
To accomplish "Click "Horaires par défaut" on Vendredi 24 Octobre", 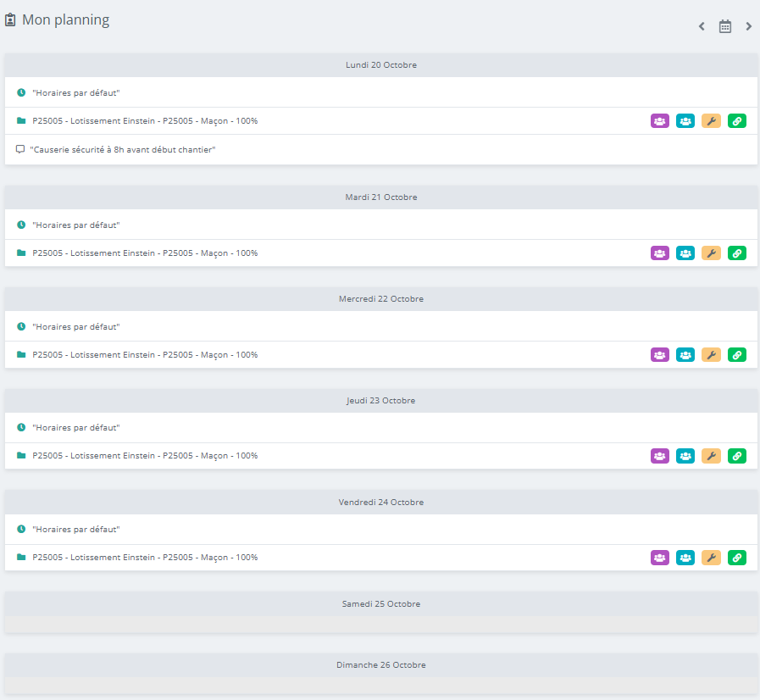I will 75,530.
